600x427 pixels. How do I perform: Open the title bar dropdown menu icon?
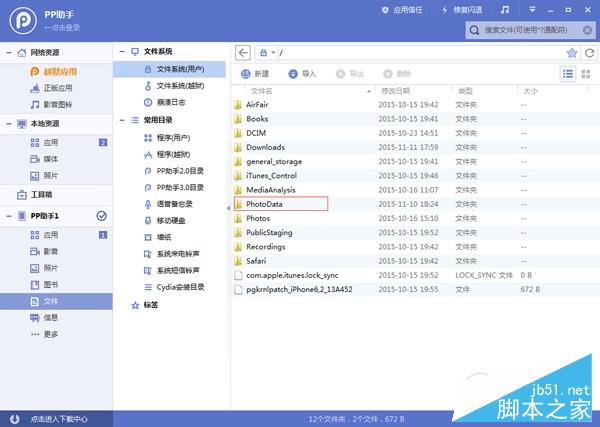[x=532, y=10]
